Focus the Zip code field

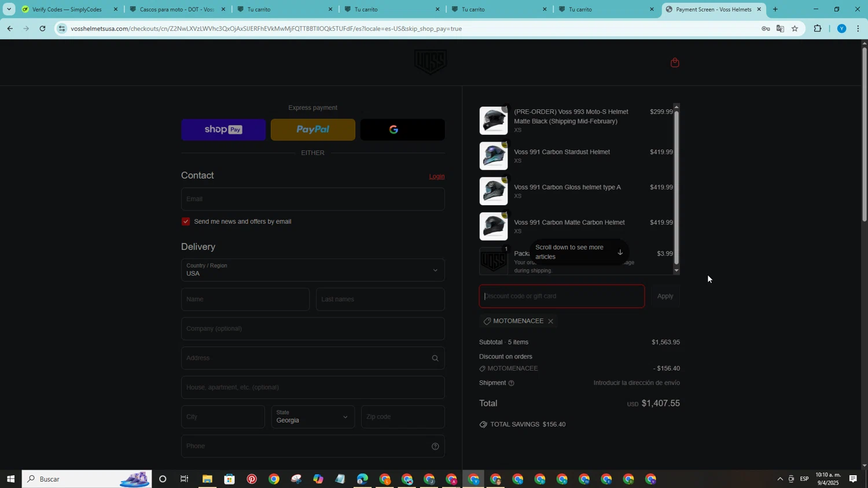(x=403, y=417)
